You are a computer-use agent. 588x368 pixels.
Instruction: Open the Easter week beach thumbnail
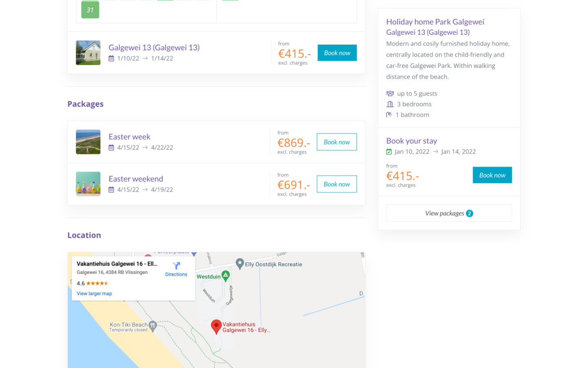(88, 142)
